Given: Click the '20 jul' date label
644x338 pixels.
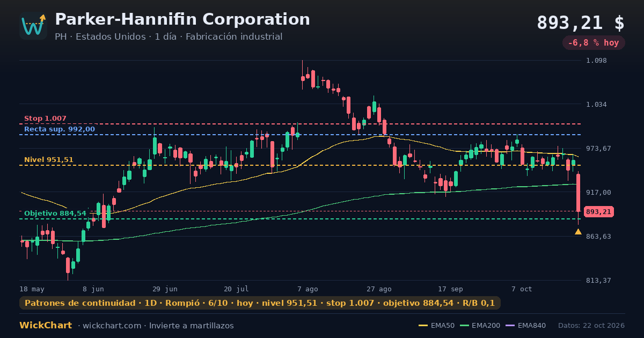Looking at the screenshot, I should (x=236, y=289).
